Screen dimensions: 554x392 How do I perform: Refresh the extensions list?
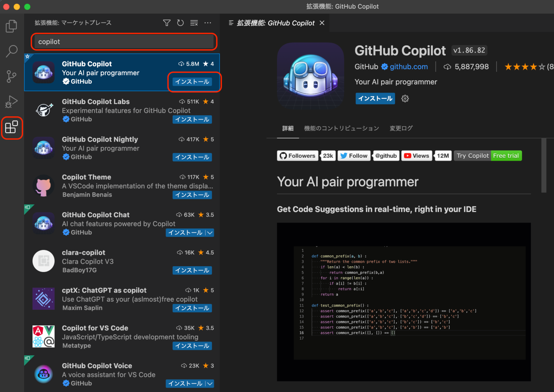tap(180, 23)
